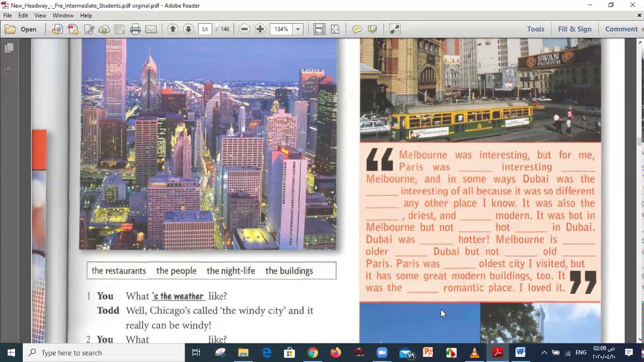This screenshot has width=644, height=362.
Task: Open the Comment pane
Action: pos(621,29)
